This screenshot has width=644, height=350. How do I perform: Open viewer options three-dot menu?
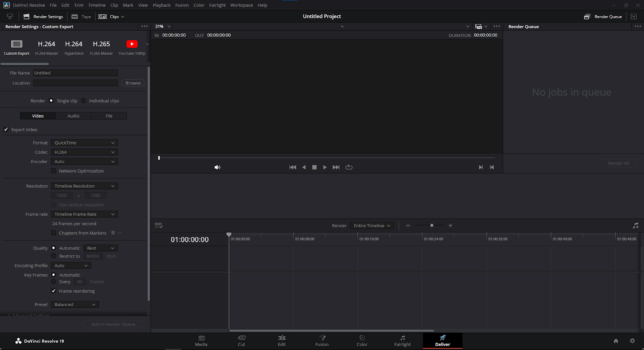(497, 26)
